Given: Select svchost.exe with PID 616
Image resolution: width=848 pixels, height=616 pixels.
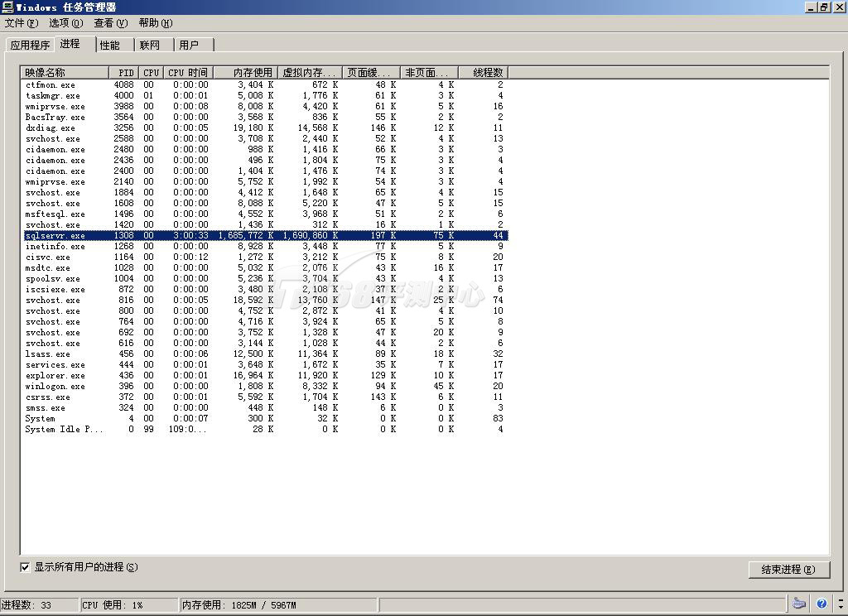Looking at the screenshot, I should coord(265,343).
